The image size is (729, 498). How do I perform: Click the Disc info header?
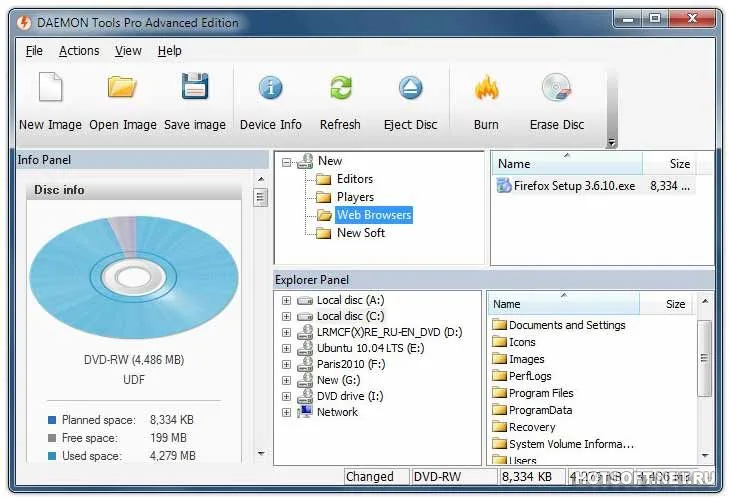point(134,190)
